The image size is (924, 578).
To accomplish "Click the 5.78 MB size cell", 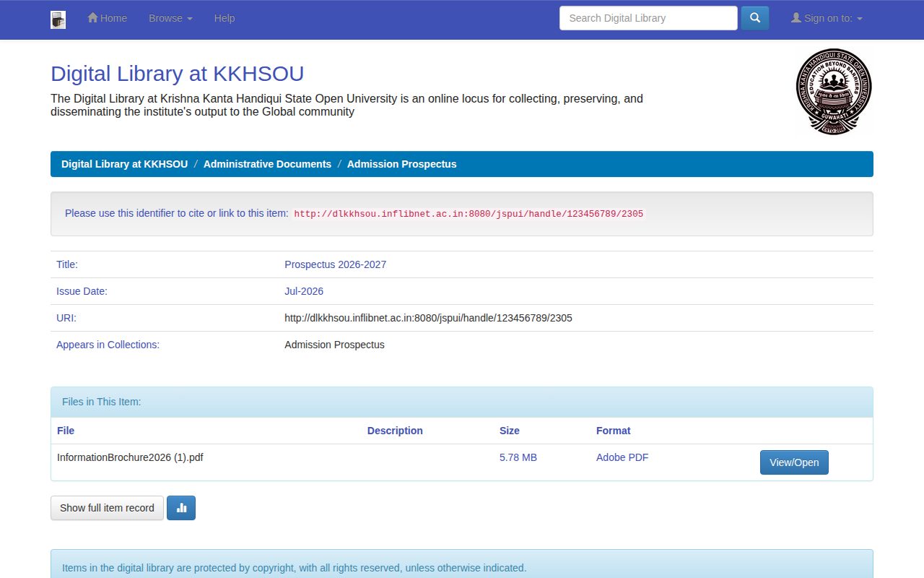I will pyautogui.click(x=518, y=457).
